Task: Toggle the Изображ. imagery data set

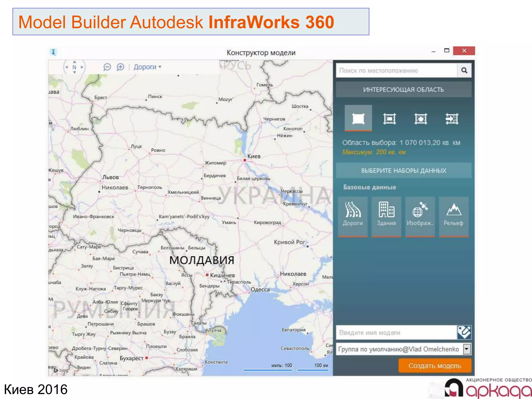Action: pyautogui.click(x=420, y=217)
